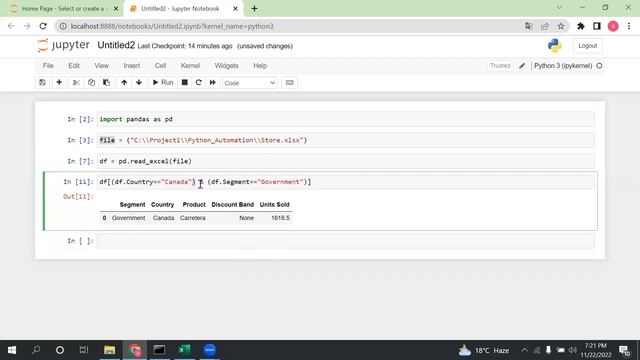Rename notebook title Untitled2
Viewport: 640px width, 360px height.
coord(116,45)
